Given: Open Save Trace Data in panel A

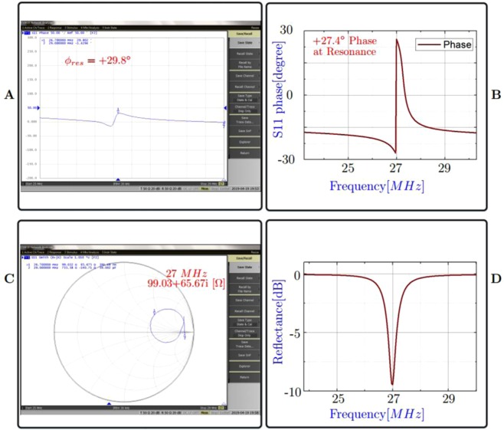Looking at the screenshot, I should (x=244, y=121).
